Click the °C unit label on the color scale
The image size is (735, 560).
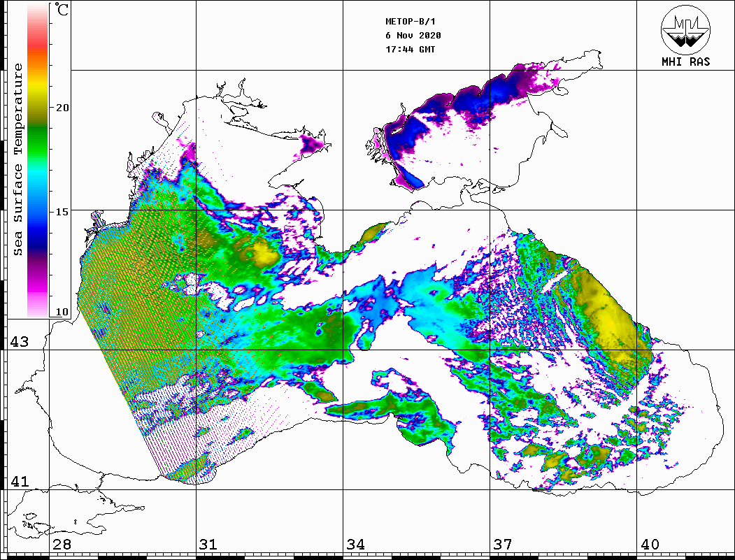(61, 9)
